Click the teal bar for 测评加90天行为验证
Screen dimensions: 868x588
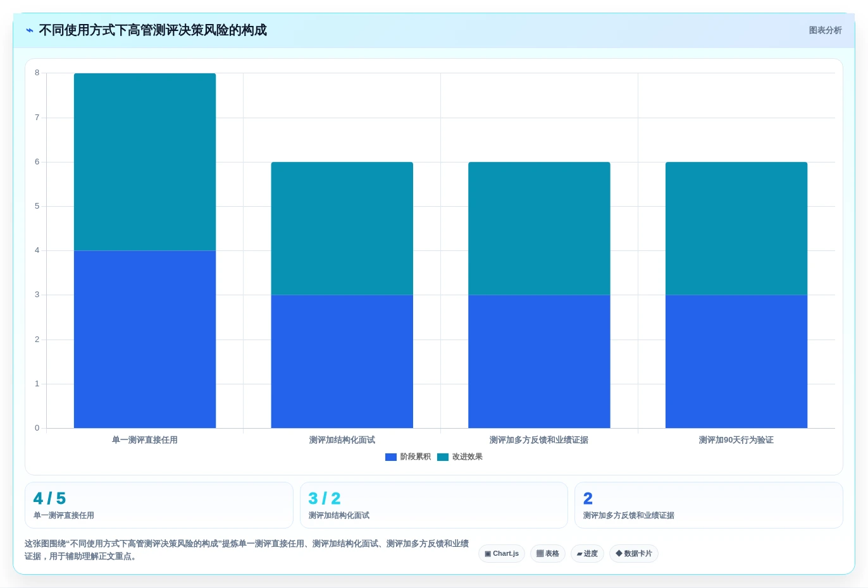(x=736, y=229)
